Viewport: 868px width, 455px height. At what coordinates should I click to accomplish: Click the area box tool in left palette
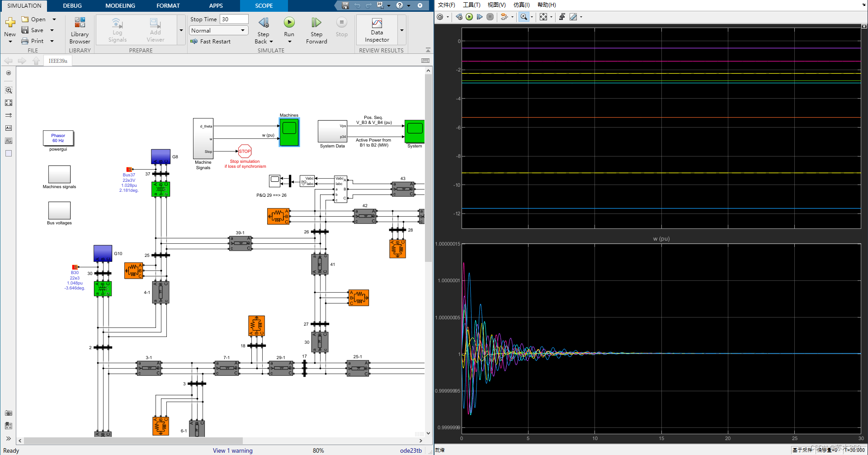(x=9, y=153)
